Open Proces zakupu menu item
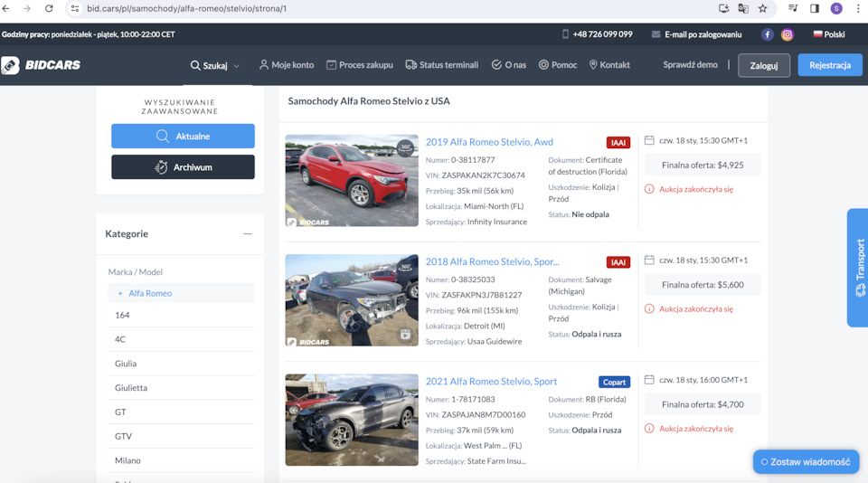 coord(360,65)
